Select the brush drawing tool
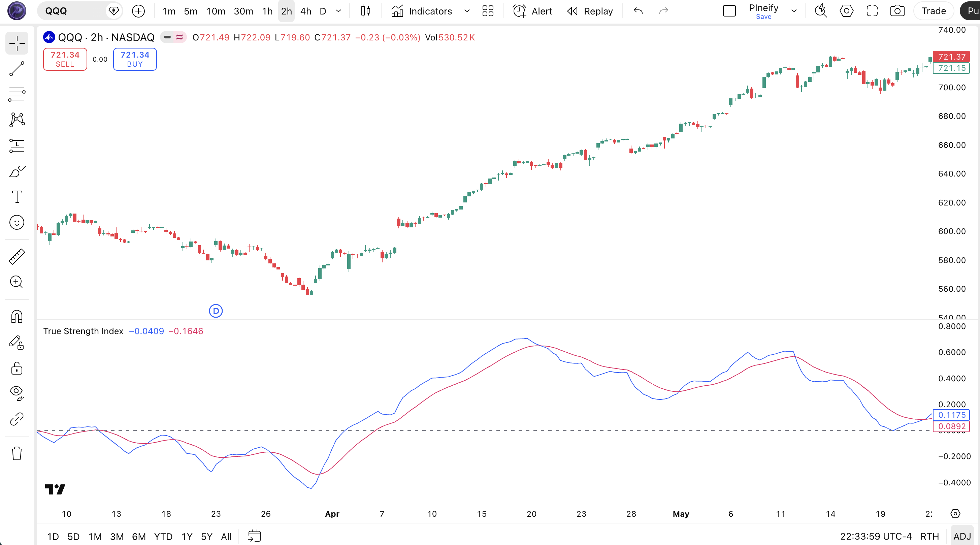This screenshot has width=980, height=545. point(17,171)
